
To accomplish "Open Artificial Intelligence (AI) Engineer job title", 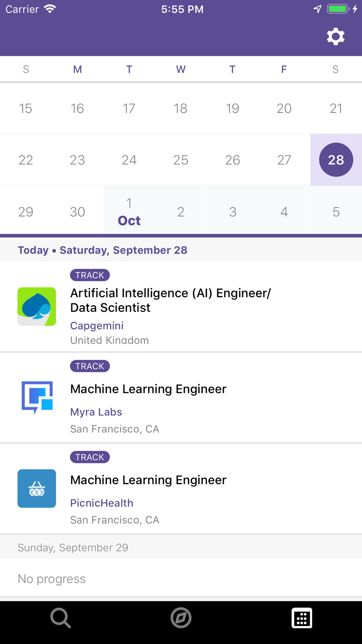I will pos(171,300).
